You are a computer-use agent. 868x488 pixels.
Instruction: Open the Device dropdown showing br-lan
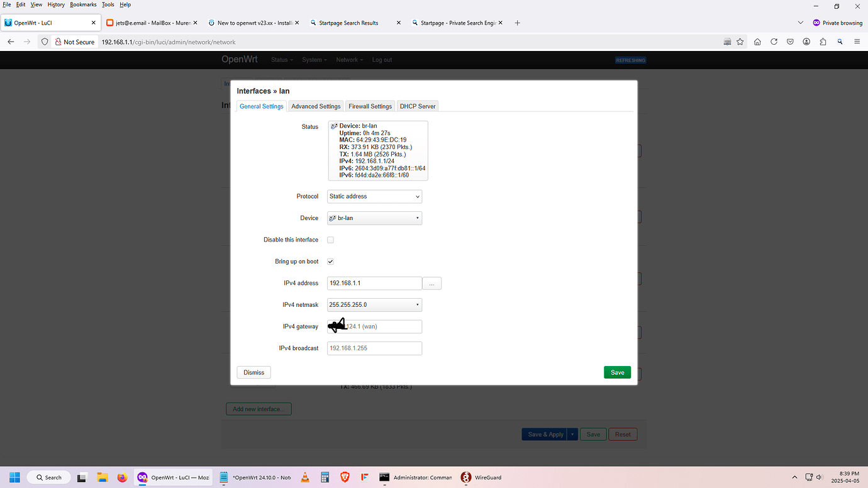click(x=374, y=218)
